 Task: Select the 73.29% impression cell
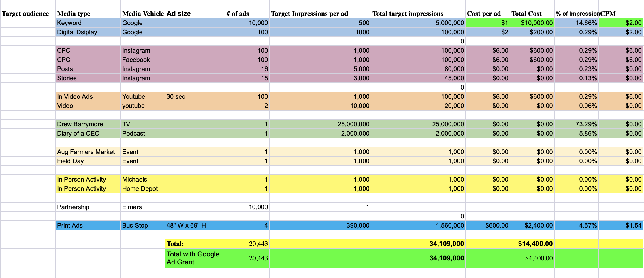click(577, 124)
